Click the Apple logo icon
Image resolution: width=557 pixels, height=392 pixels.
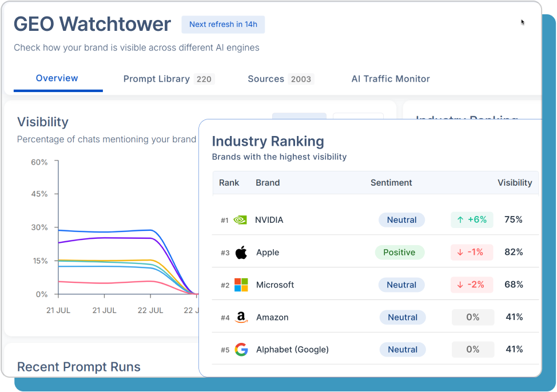(241, 253)
